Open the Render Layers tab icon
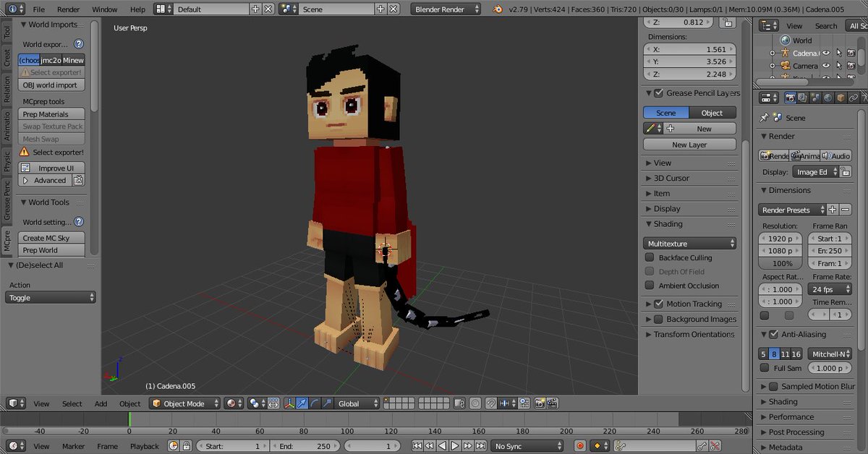 pyautogui.click(x=804, y=98)
